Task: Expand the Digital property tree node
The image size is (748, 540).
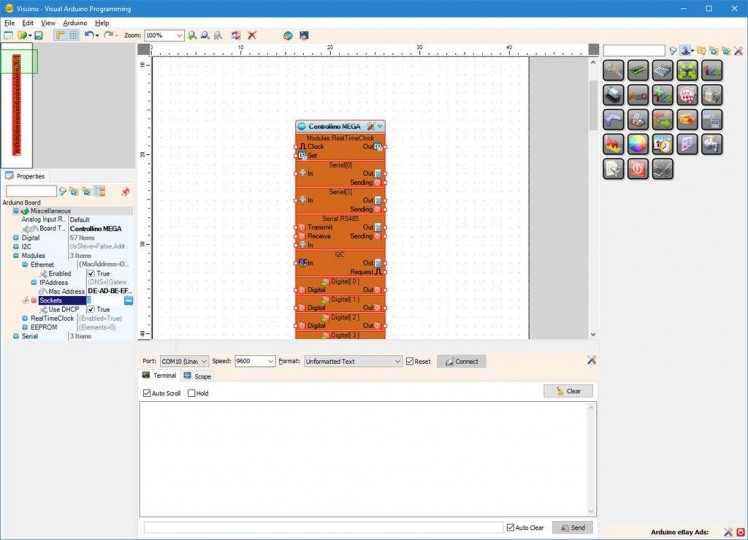Action: click(x=15, y=238)
